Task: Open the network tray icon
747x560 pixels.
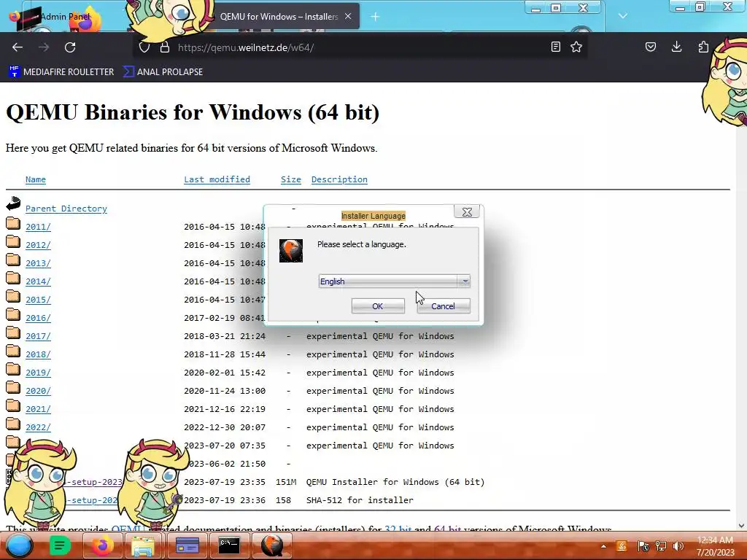Action: point(661,546)
